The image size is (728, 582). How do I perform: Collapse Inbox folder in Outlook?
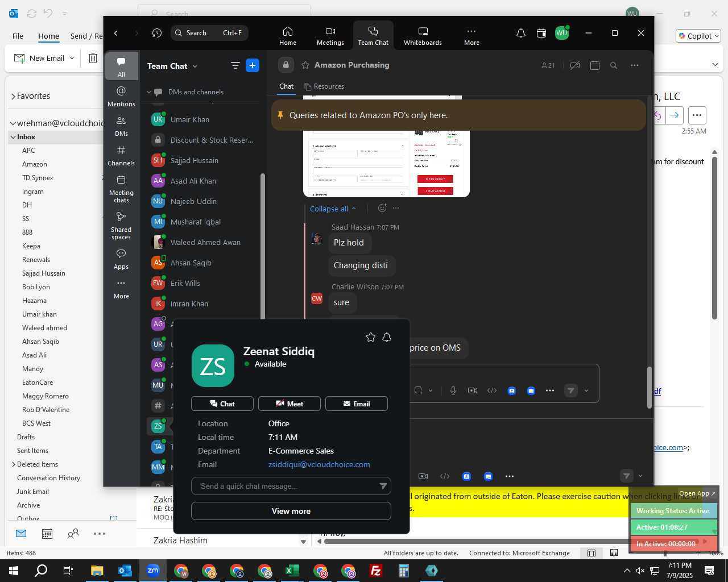tap(13, 137)
